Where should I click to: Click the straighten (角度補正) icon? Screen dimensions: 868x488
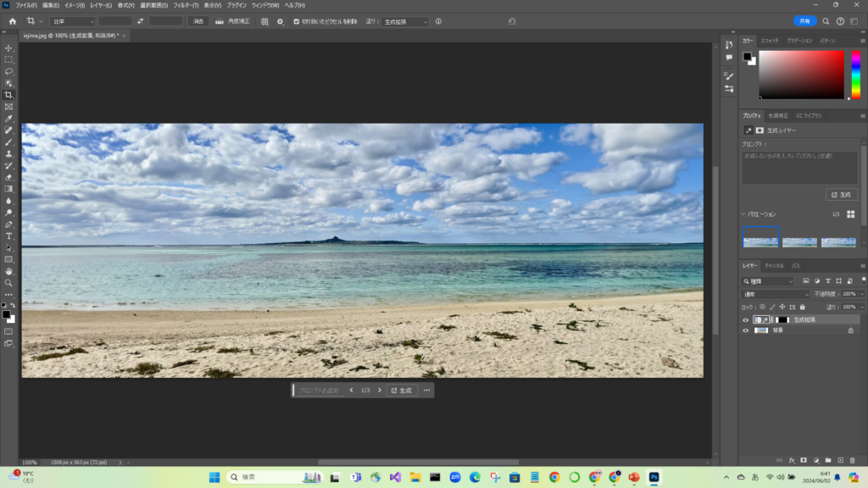(220, 21)
